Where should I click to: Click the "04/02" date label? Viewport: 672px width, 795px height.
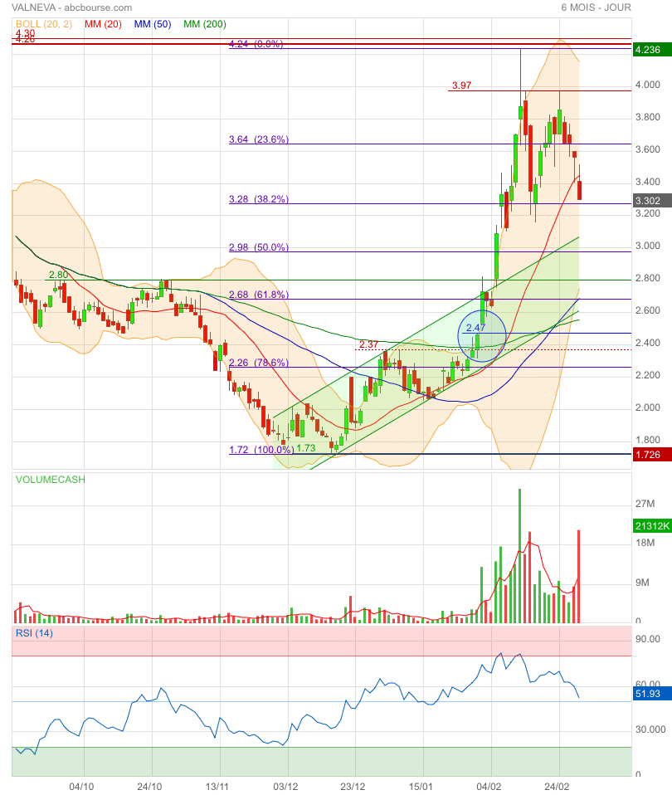point(489,787)
